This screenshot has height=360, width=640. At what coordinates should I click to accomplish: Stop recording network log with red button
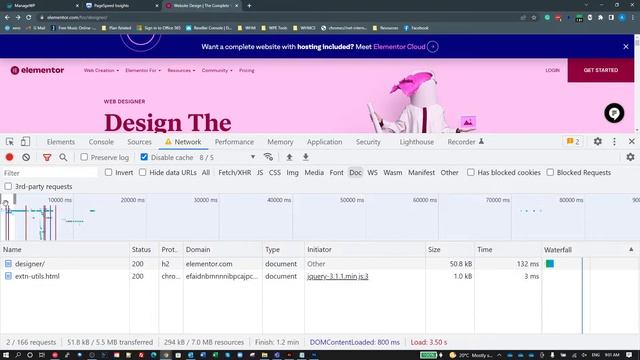click(9, 157)
